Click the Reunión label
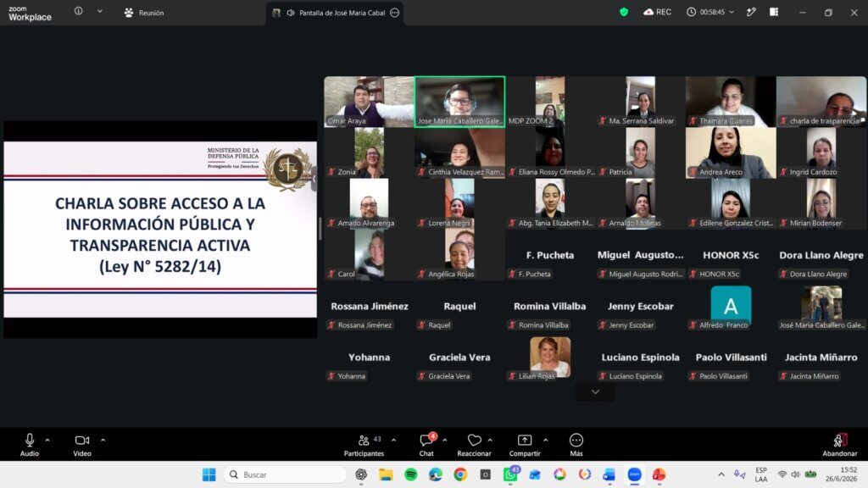Viewport: 868px width, 488px height. click(151, 13)
